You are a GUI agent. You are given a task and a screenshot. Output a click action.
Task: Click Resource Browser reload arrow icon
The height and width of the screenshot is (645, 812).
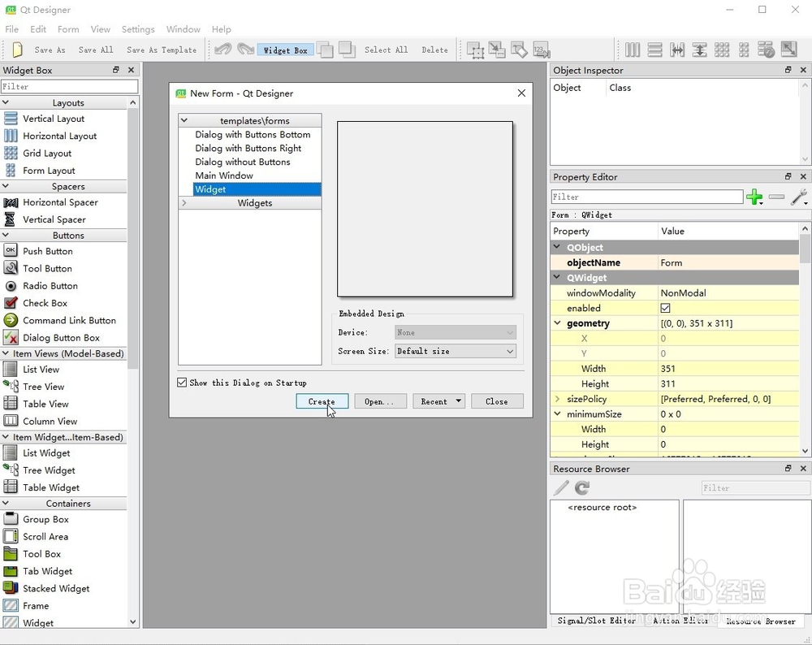(x=582, y=487)
